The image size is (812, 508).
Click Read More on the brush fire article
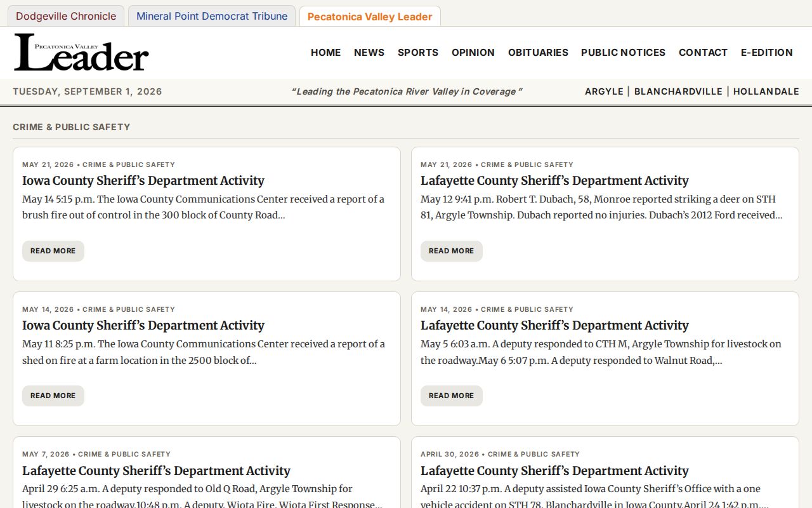(53, 251)
